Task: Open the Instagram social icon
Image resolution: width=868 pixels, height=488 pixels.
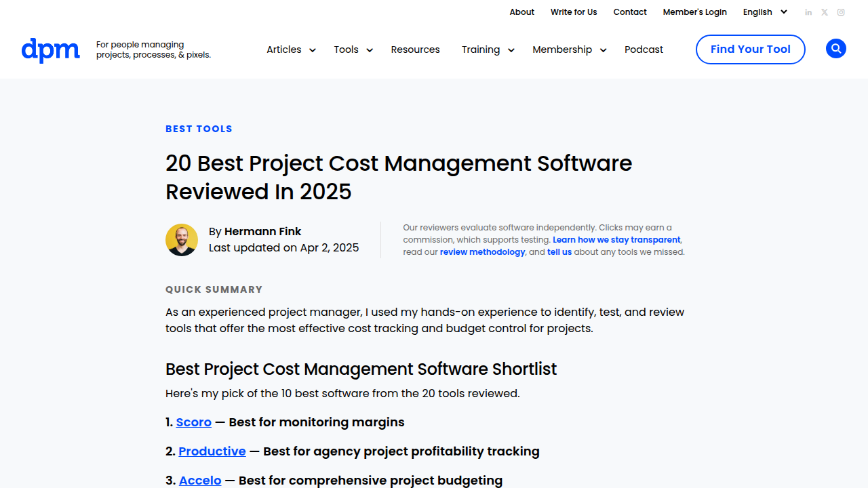Action: tap(841, 12)
